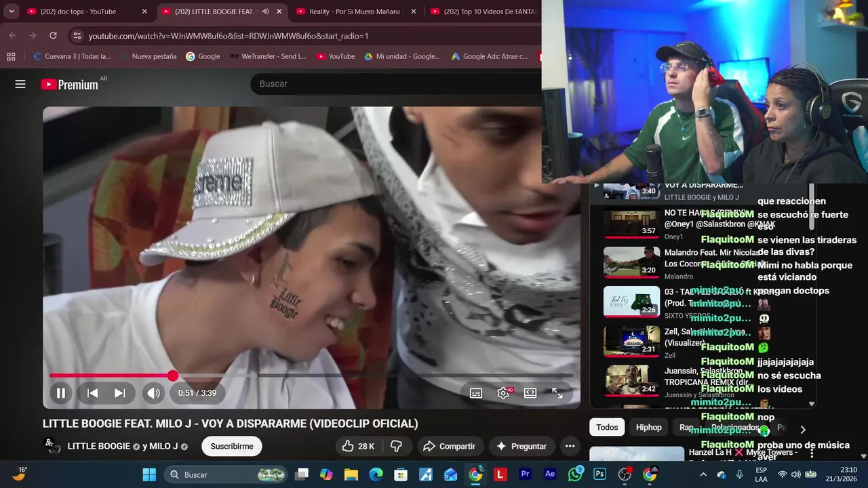Mute the LITTLE BOOGIE tab audio icon
The width and height of the screenshot is (868, 488).
[266, 12]
